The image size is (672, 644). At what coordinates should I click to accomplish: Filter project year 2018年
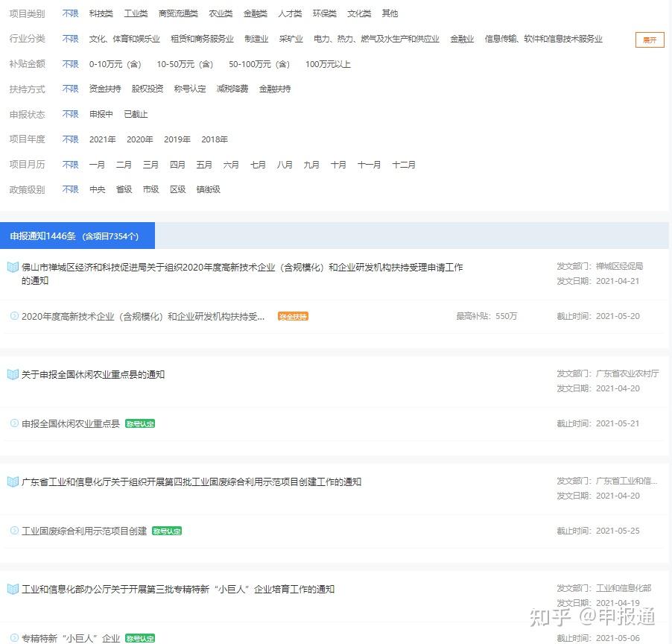[x=215, y=139]
